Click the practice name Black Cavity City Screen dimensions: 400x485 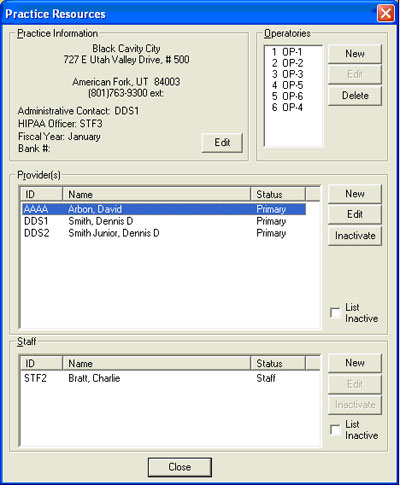click(126, 49)
